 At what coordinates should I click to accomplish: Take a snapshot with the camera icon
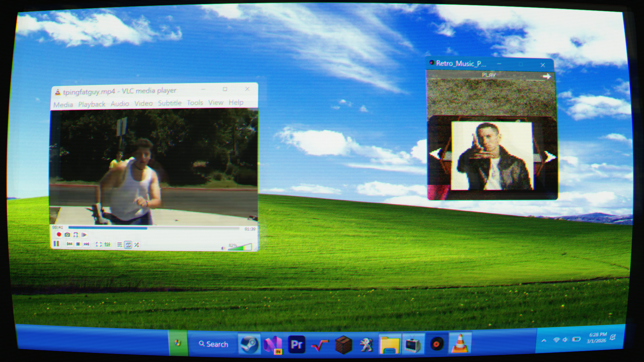pos(67,235)
